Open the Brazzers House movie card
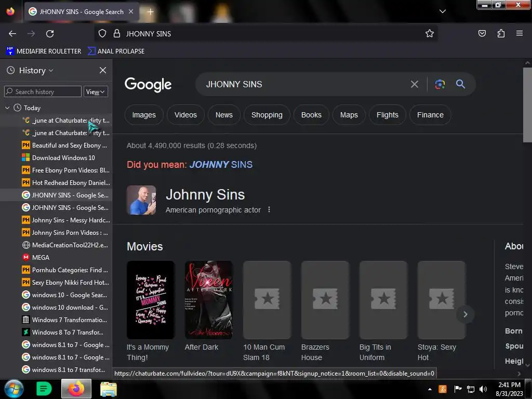The width and height of the screenshot is (532, 399). [325, 311]
